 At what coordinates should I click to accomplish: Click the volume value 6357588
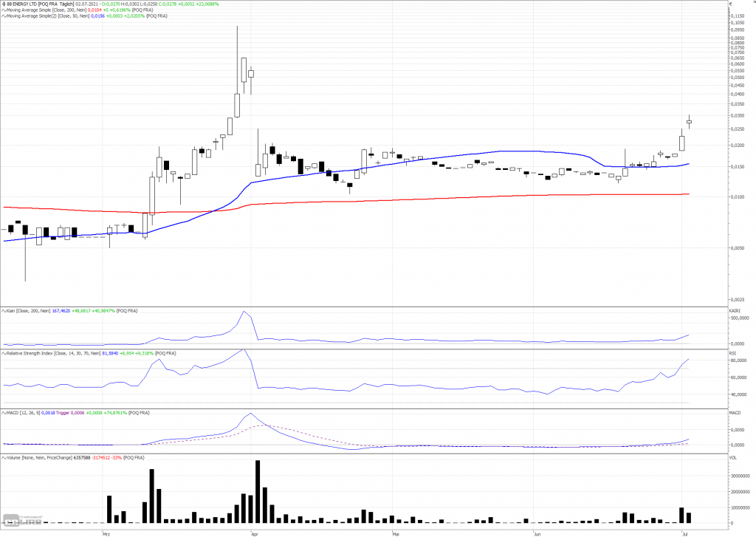click(82, 458)
